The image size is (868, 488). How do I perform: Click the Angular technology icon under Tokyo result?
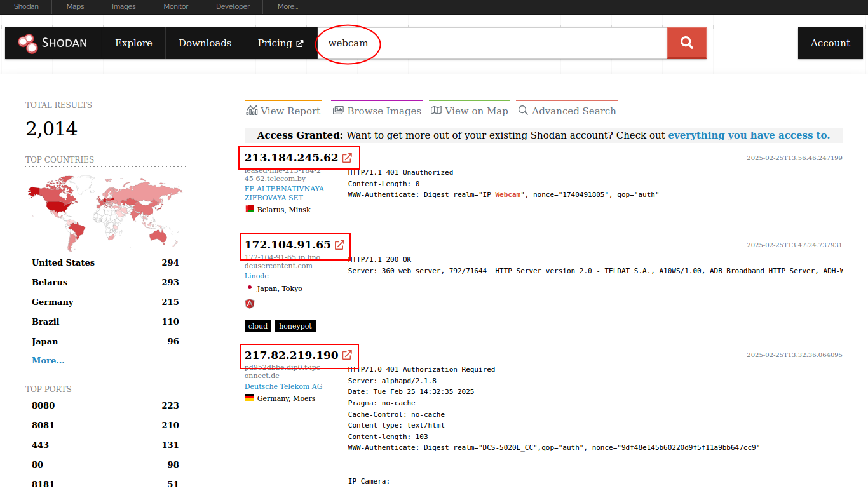click(250, 304)
